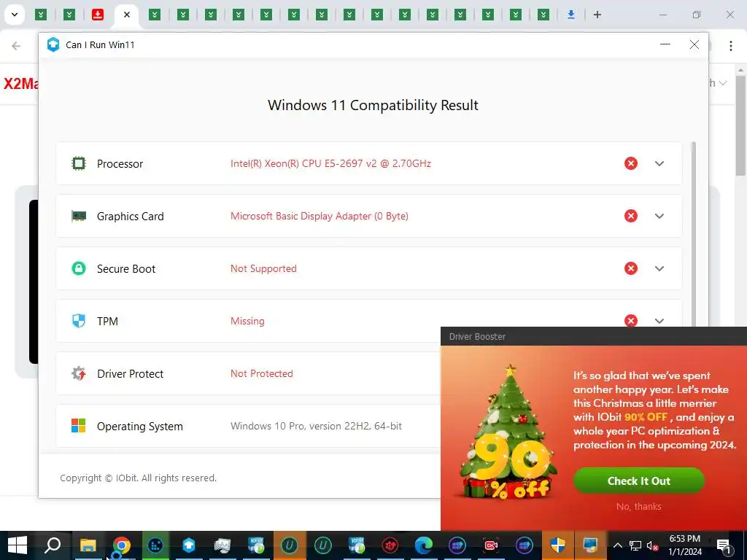Open taskbar Search
Viewport: 747px width, 560px height.
pyautogui.click(x=53, y=545)
